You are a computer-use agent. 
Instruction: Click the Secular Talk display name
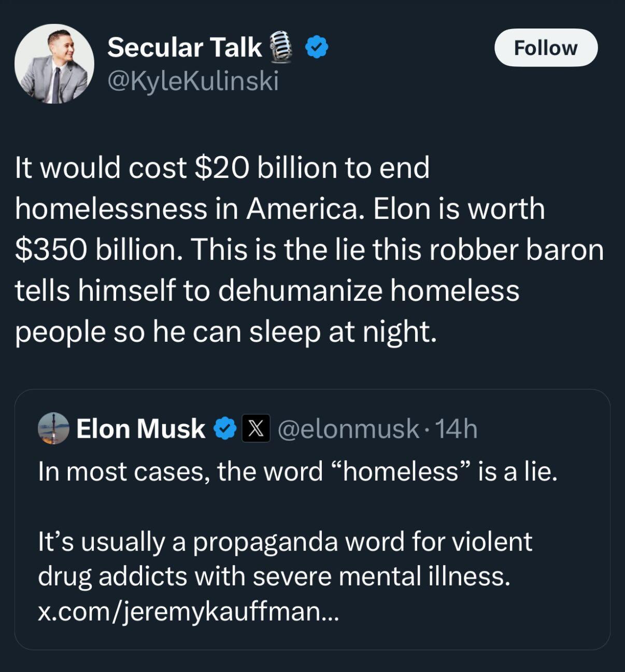pyautogui.click(x=184, y=48)
